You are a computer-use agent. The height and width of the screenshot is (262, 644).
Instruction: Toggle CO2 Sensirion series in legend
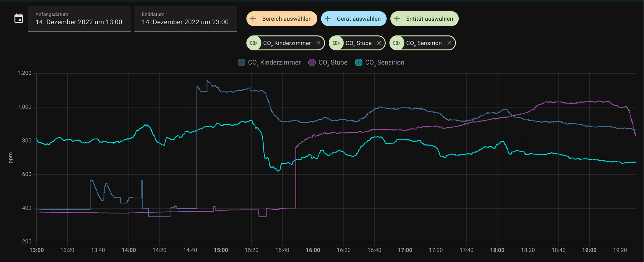[x=384, y=63]
